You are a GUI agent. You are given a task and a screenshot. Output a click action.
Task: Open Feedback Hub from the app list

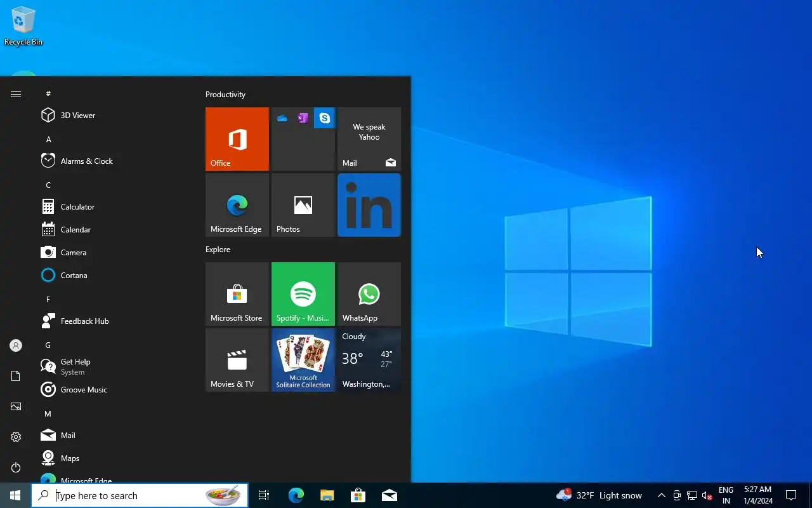114,321
